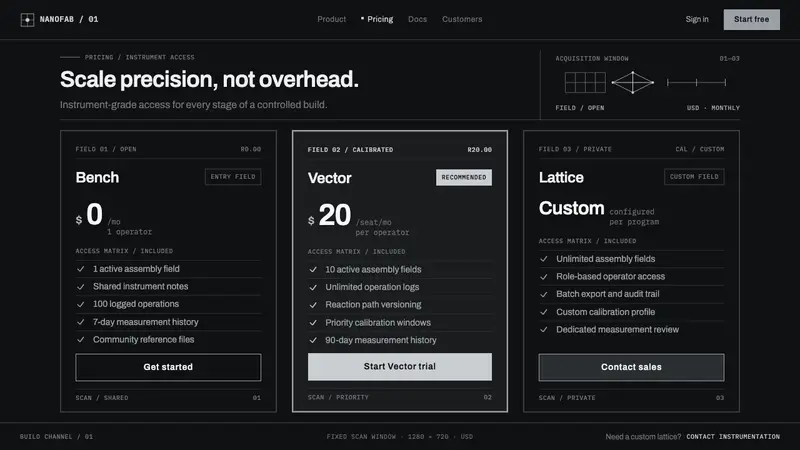
Task: Click the Contact Instrumentation footer link
Action: tap(733, 437)
